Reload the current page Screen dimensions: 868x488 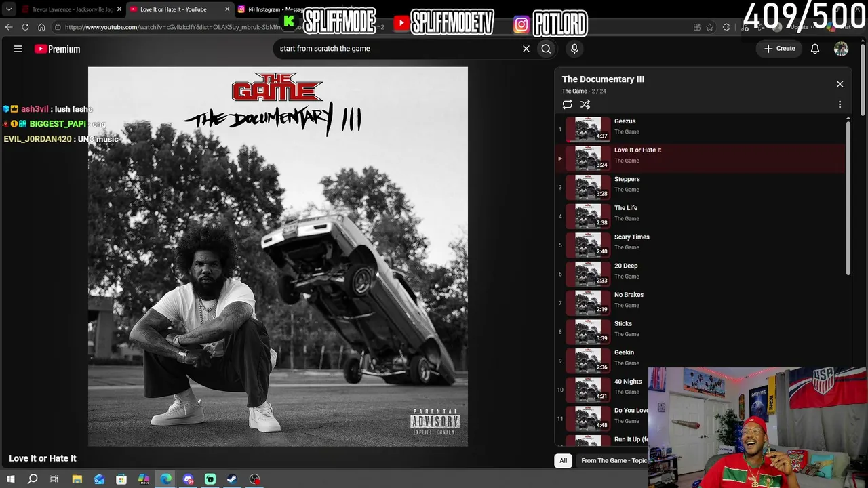[25, 27]
